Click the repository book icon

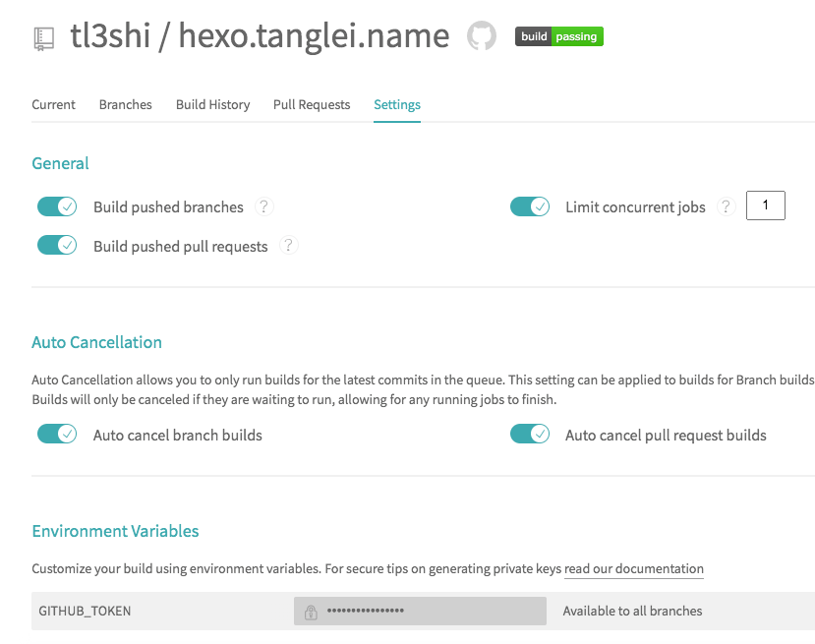click(x=44, y=38)
